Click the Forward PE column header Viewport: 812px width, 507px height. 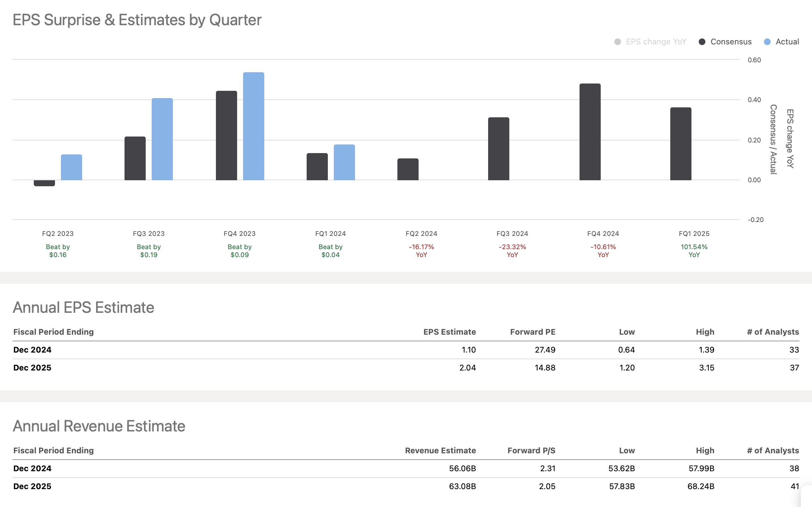pos(533,332)
